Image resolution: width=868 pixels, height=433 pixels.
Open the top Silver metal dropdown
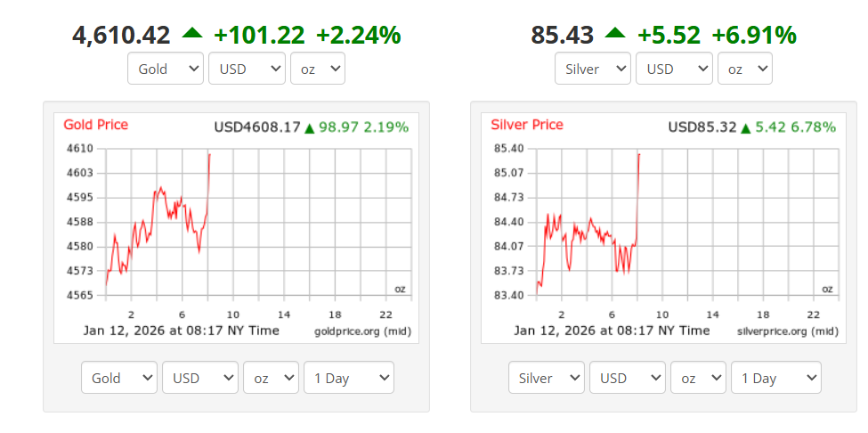(x=593, y=69)
